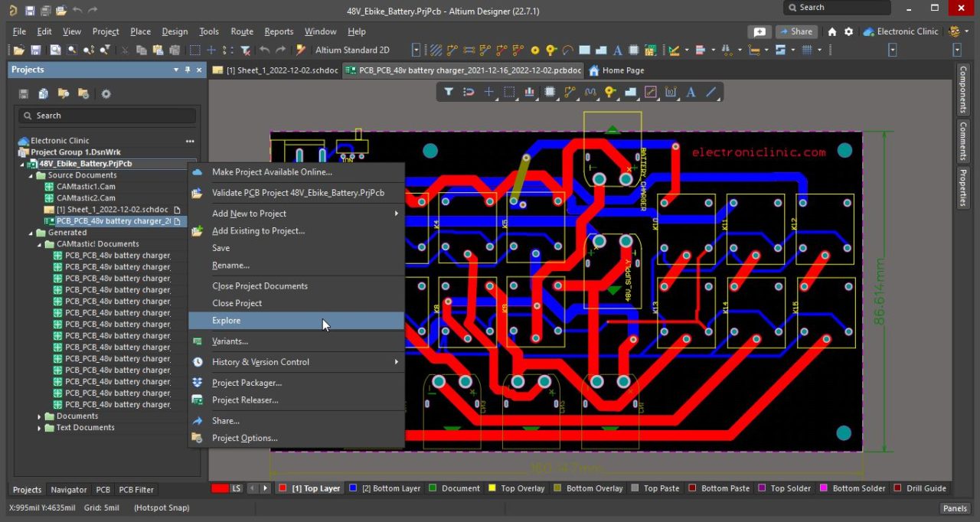Click the Place Line icon in active bar
The width and height of the screenshot is (980, 522).
(711, 92)
